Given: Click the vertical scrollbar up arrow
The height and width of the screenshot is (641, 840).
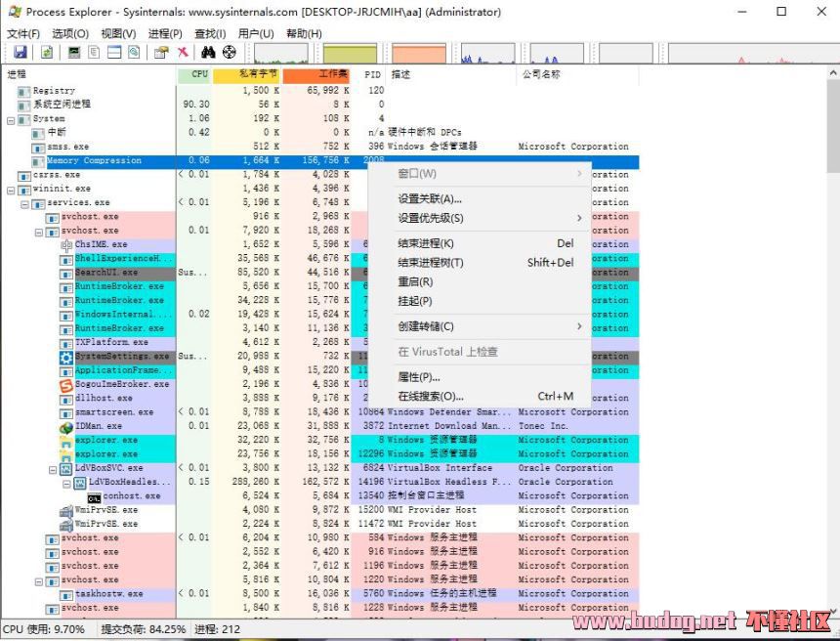Looking at the screenshot, I should (833, 72).
